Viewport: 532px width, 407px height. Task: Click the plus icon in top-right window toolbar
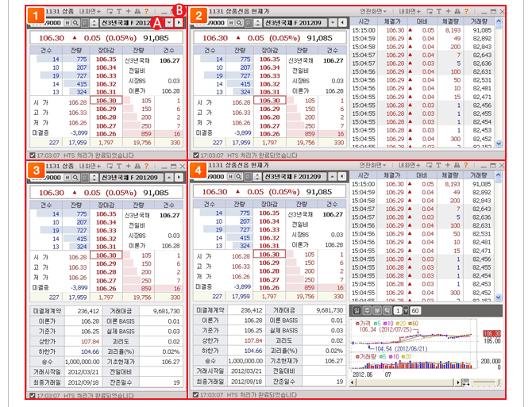pos(448,12)
